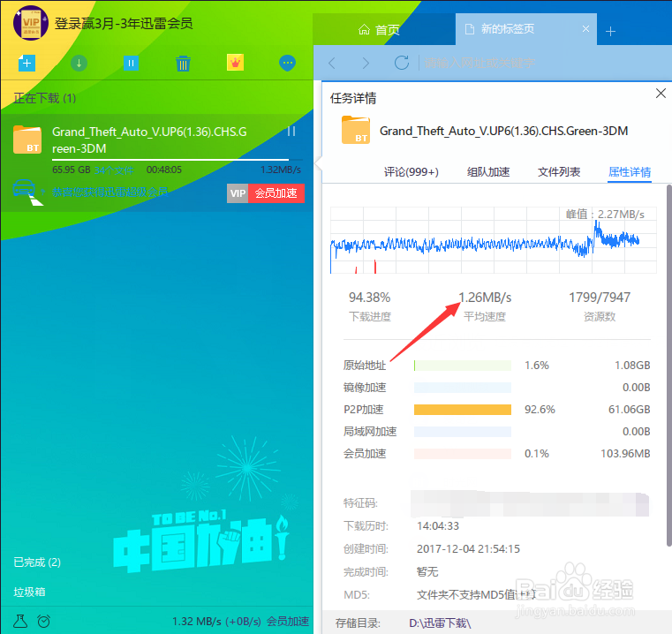Image resolution: width=672 pixels, height=634 pixels.
Task: Click the green start download icon
Action: click(x=79, y=64)
